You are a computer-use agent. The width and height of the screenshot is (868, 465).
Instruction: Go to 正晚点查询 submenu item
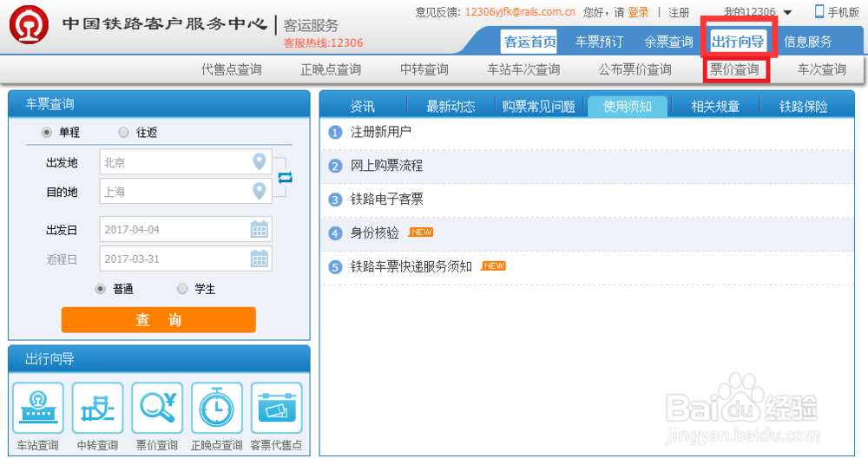[x=331, y=69]
